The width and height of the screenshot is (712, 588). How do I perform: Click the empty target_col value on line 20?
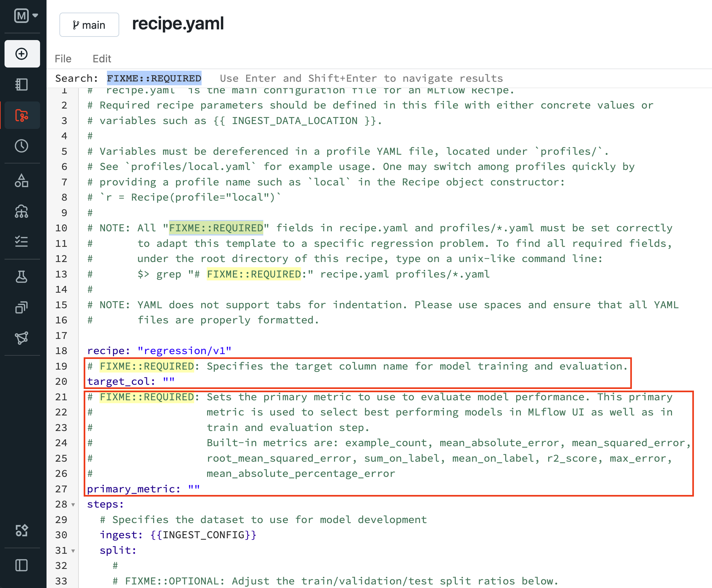(169, 381)
